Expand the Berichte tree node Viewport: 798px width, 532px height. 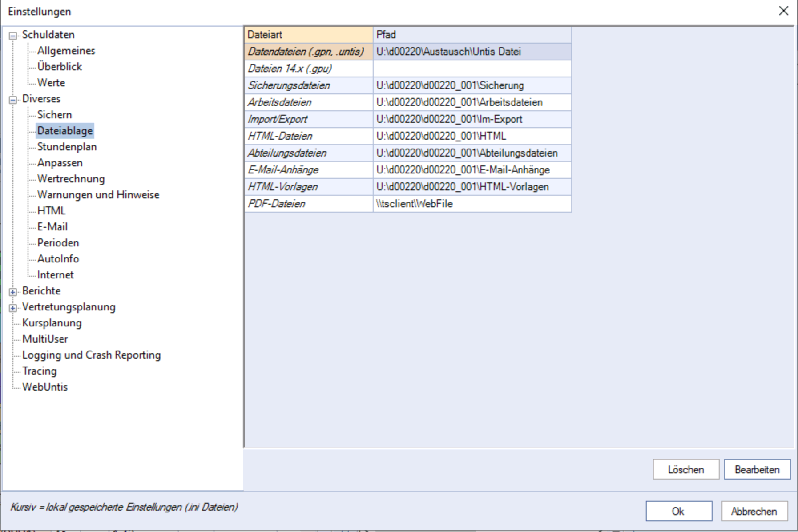(x=13, y=292)
